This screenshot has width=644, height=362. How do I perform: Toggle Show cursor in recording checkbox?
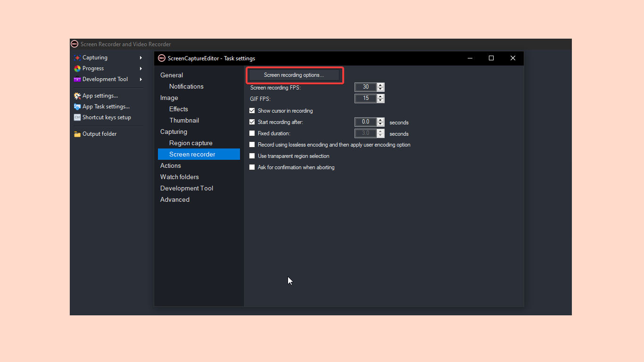click(252, 111)
